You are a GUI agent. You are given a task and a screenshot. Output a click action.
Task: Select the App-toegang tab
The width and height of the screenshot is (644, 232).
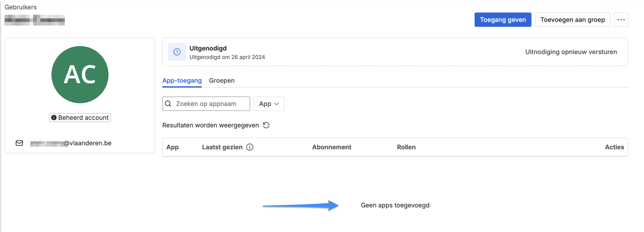pyautogui.click(x=182, y=80)
